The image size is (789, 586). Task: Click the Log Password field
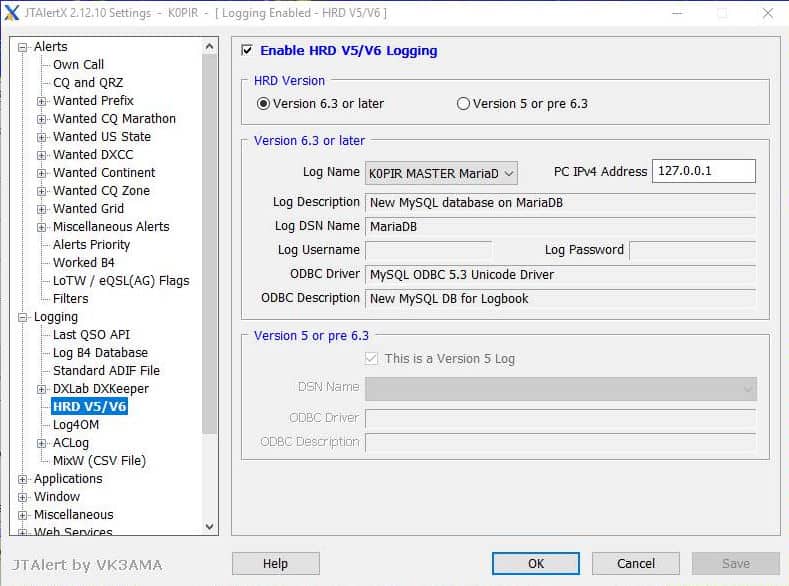(692, 250)
